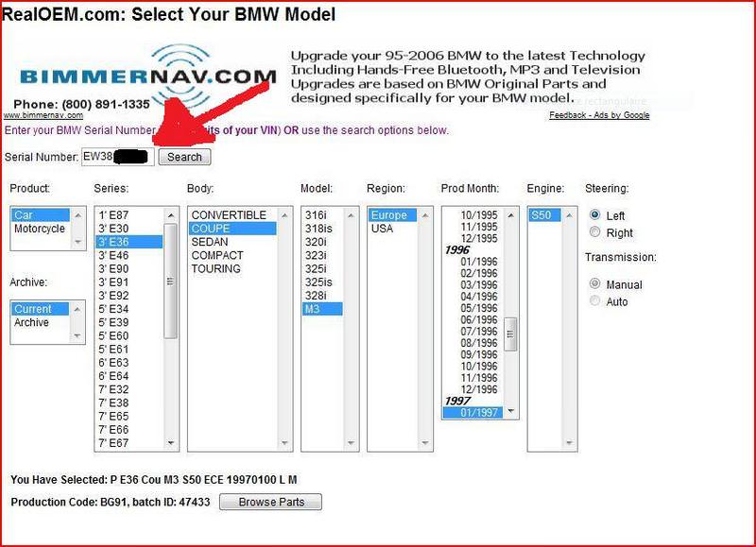Select 3' E90 in the Series list
The height and width of the screenshot is (547, 756).
[129, 269]
